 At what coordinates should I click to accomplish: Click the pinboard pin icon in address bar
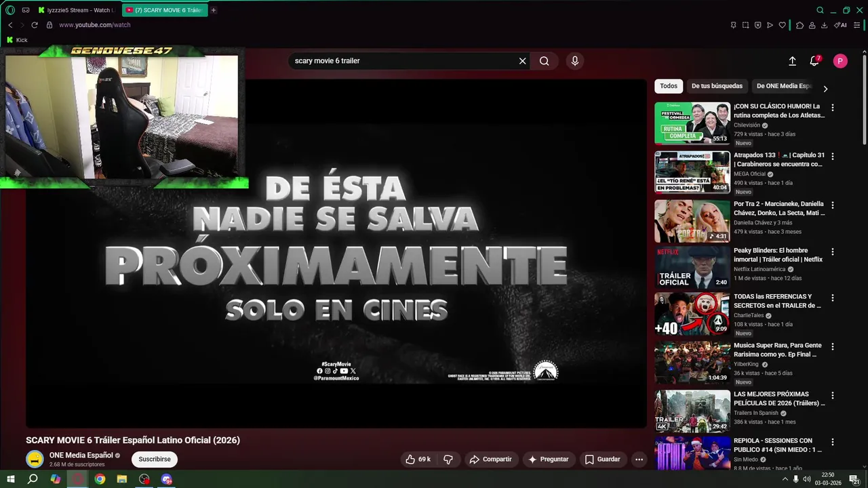tap(733, 25)
